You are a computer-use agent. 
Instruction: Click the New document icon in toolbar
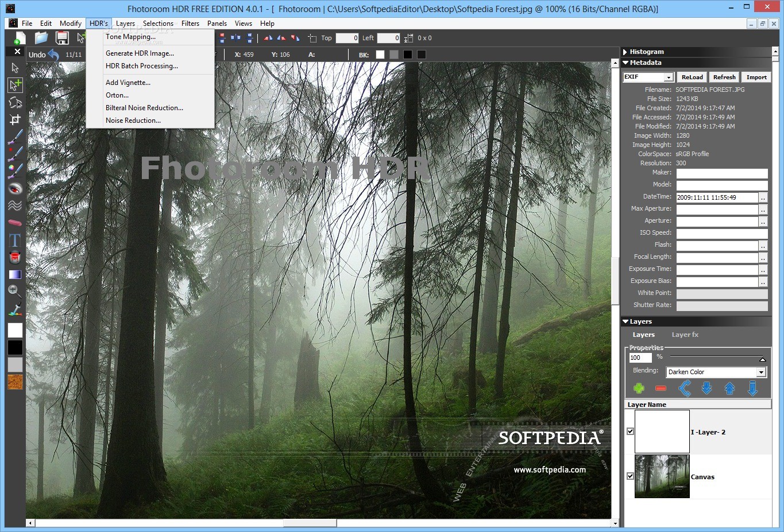[19, 38]
